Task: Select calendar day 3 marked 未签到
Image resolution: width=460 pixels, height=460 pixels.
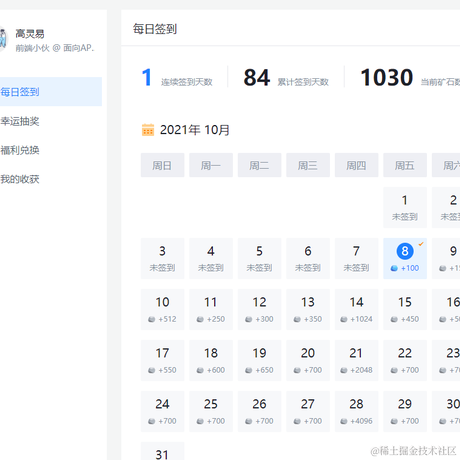Action: coord(162,258)
